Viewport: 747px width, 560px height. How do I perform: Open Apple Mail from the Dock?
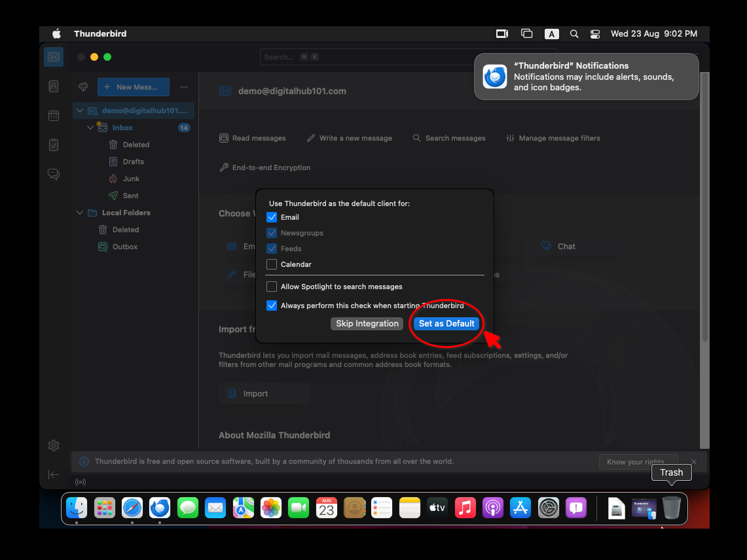tap(215, 508)
